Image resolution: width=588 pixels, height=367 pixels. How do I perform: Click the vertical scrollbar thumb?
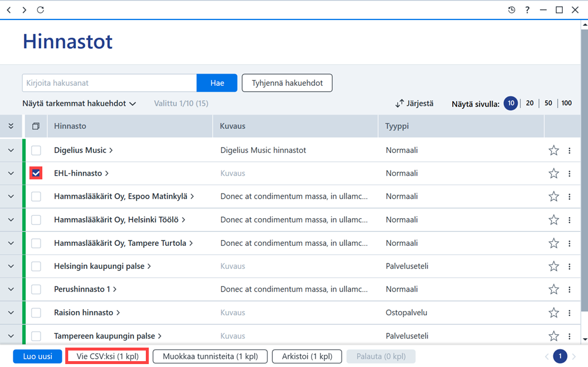click(x=584, y=171)
